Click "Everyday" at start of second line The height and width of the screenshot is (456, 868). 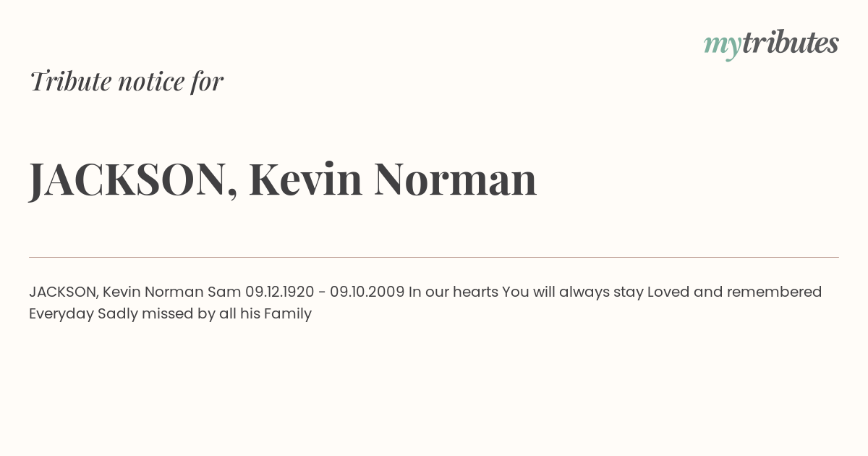coord(61,314)
